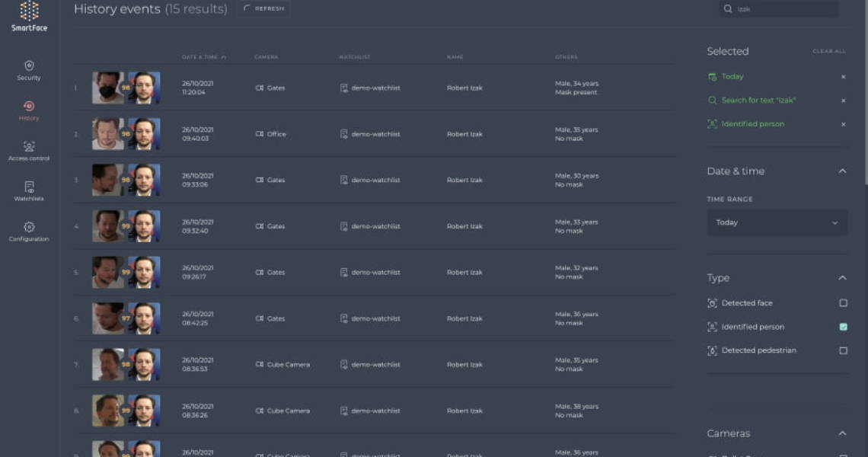Open the Configuration gear icon

point(29,227)
